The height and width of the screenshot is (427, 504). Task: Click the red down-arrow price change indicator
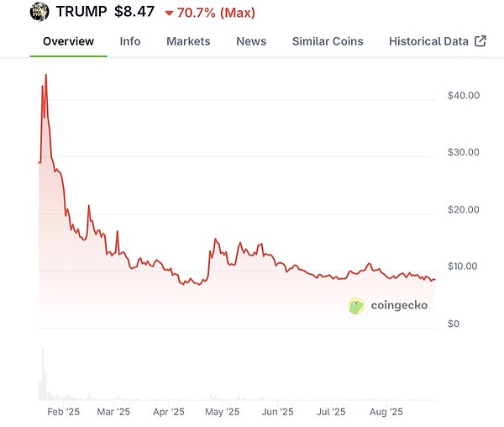coord(169,13)
